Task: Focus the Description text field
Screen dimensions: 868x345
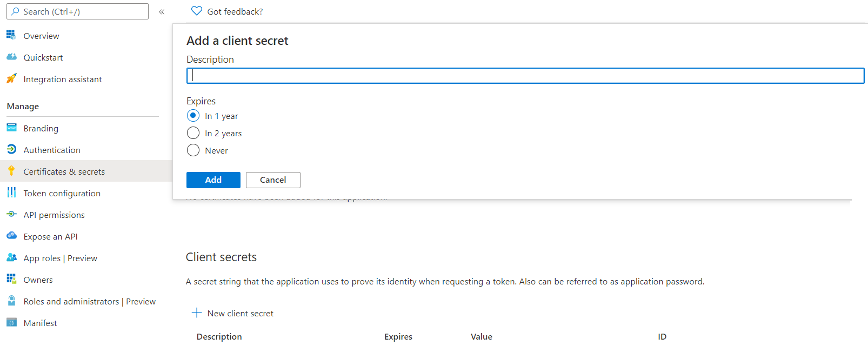Action: (525, 76)
